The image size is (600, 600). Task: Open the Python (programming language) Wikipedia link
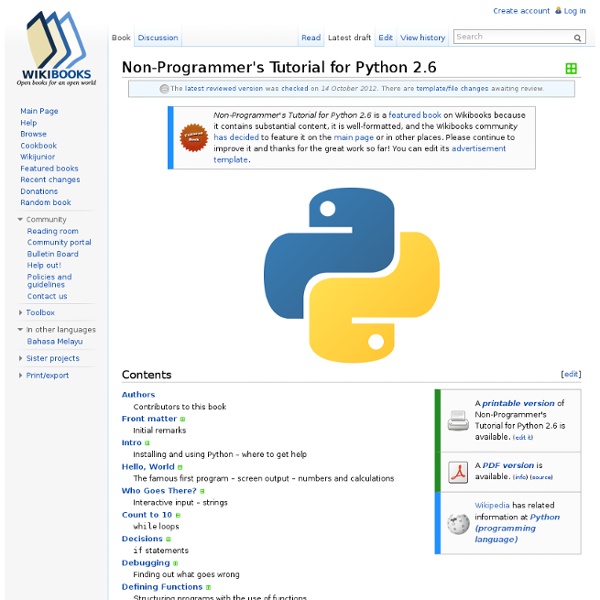pos(517,528)
